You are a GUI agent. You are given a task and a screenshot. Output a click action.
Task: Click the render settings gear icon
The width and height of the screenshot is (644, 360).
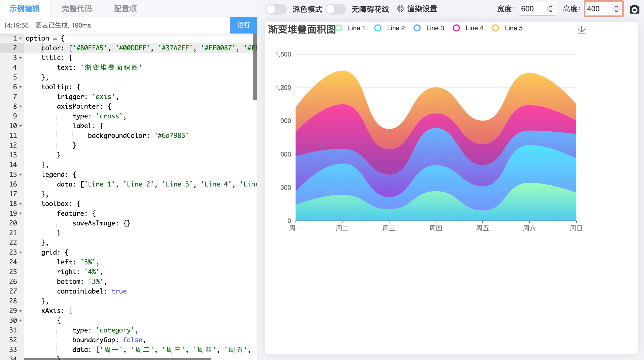point(401,9)
